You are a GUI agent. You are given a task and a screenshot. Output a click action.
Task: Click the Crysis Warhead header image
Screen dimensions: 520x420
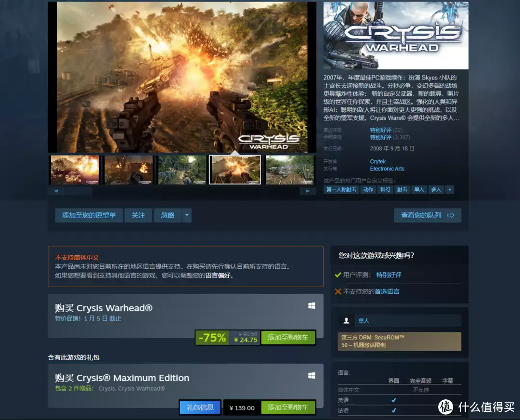(396, 36)
